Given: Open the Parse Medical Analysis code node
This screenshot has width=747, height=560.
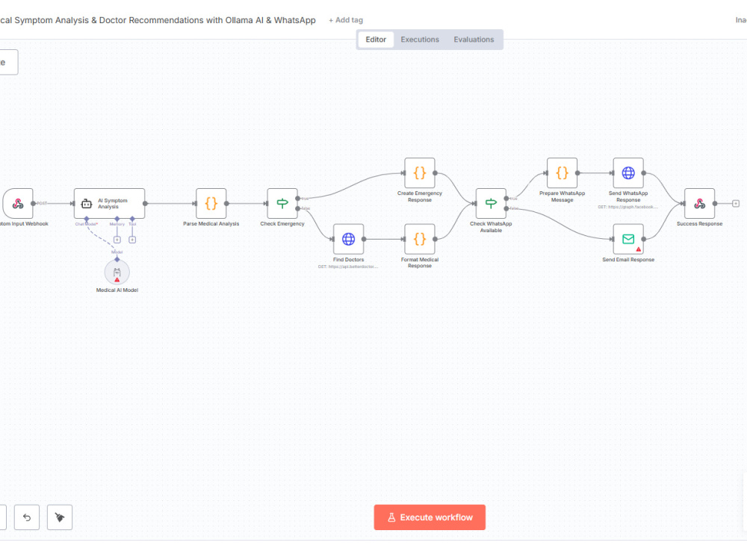Looking at the screenshot, I should tap(211, 203).
